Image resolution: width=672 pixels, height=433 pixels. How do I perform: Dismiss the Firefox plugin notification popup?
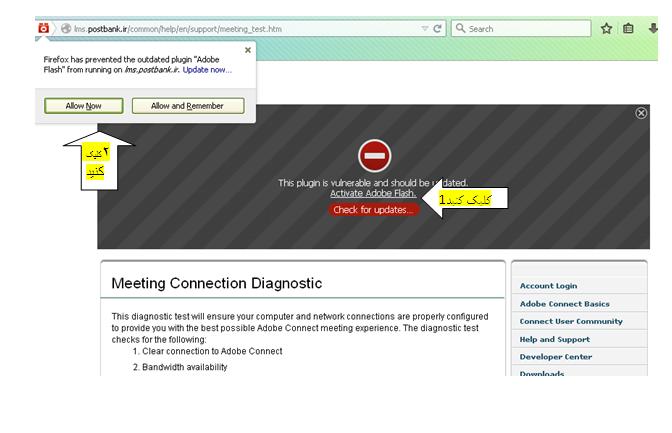coord(248,50)
